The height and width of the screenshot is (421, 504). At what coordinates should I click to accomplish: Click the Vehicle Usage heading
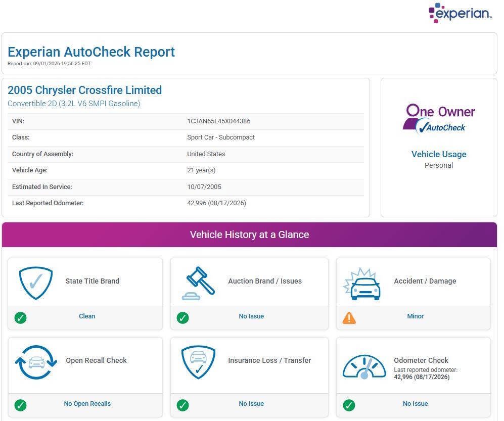click(x=439, y=154)
